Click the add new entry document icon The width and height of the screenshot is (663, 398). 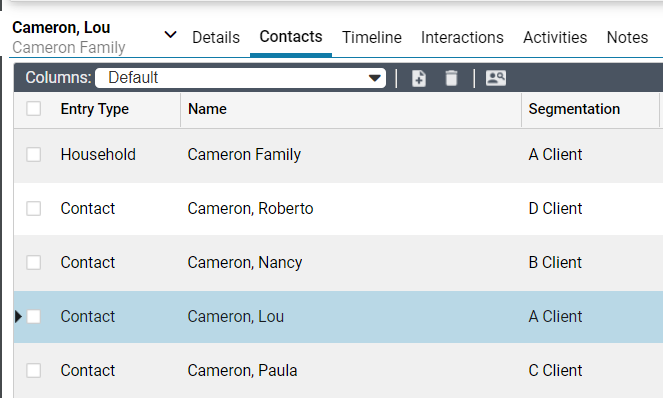coord(419,78)
